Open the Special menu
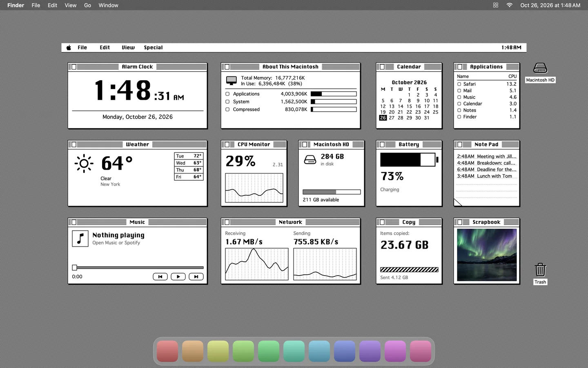This screenshot has width=588, height=368. coord(153,47)
